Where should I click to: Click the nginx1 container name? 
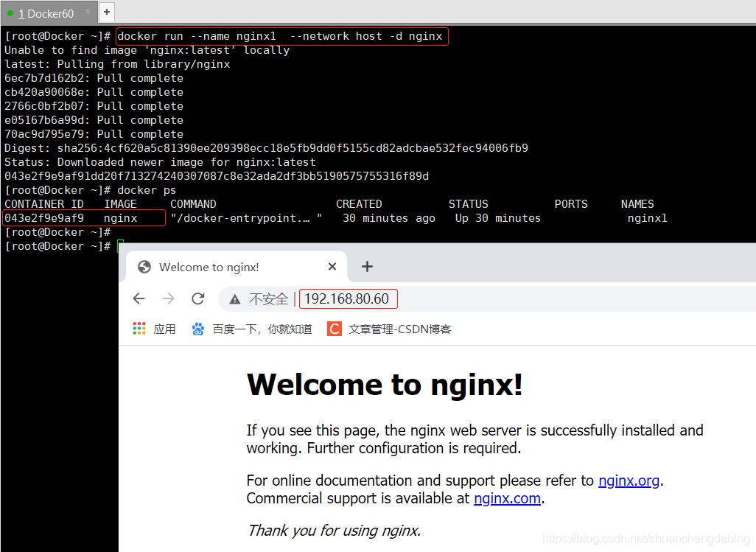tap(648, 218)
